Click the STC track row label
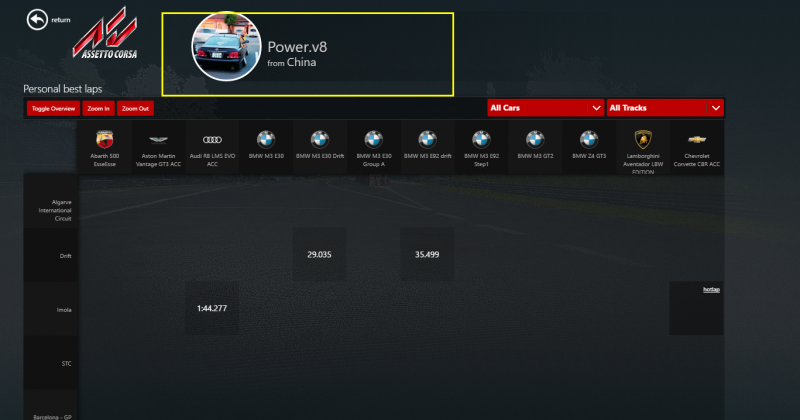This screenshot has width=800, height=420. click(66, 363)
